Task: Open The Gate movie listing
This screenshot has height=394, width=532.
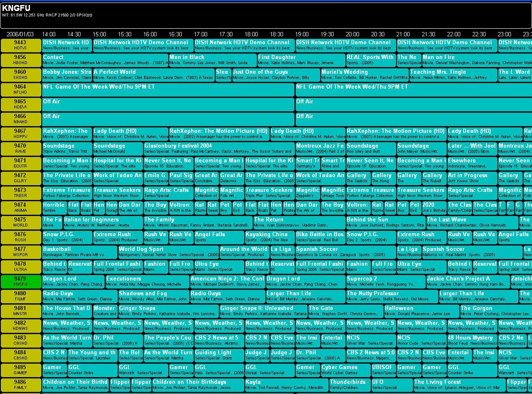Action: click(x=346, y=311)
